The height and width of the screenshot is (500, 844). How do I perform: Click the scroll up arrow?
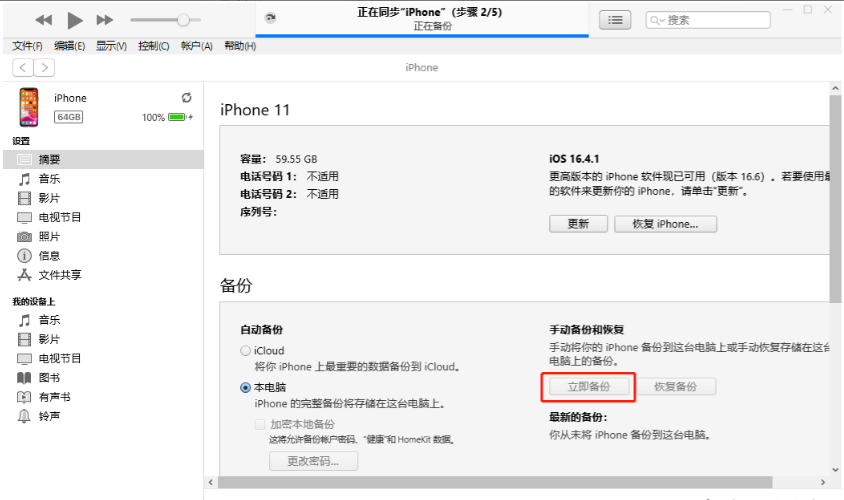[x=835, y=88]
